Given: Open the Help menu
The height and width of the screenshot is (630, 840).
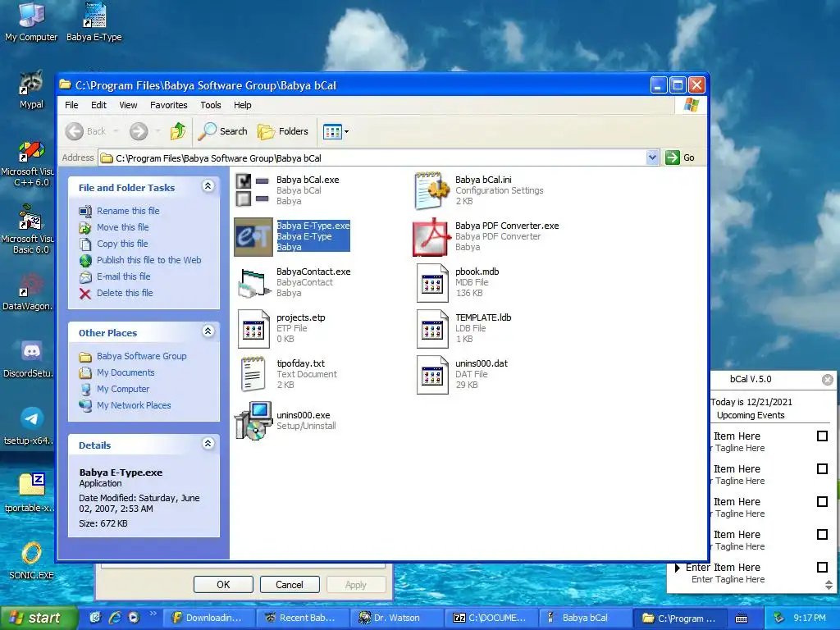Looking at the screenshot, I should tap(242, 105).
